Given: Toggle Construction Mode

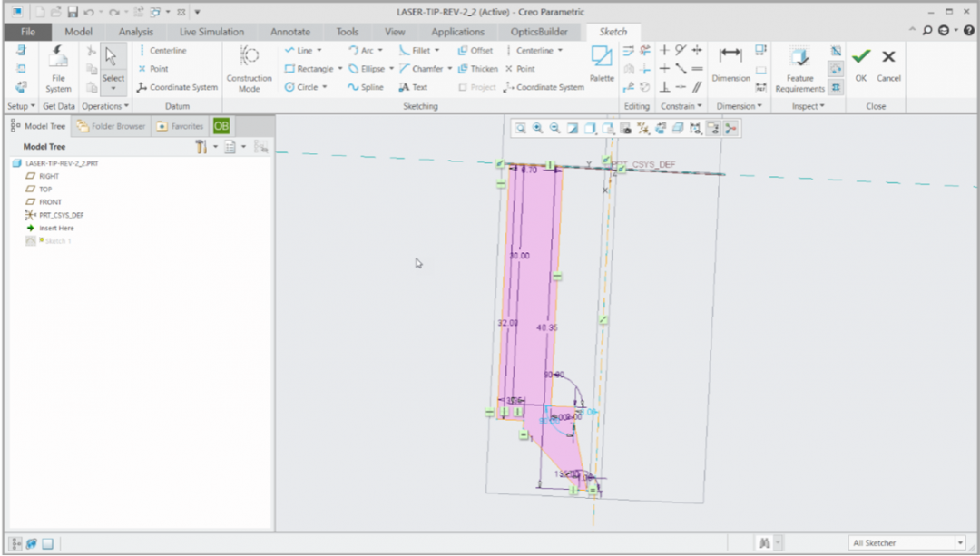Looking at the screenshot, I should click(x=249, y=68).
